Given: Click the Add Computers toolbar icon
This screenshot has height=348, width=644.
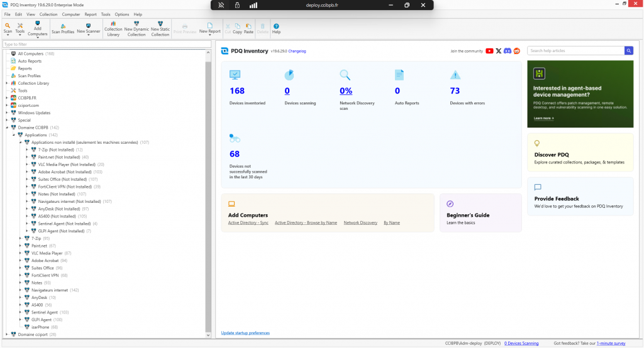Looking at the screenshot, I should (x=37, y=29).
